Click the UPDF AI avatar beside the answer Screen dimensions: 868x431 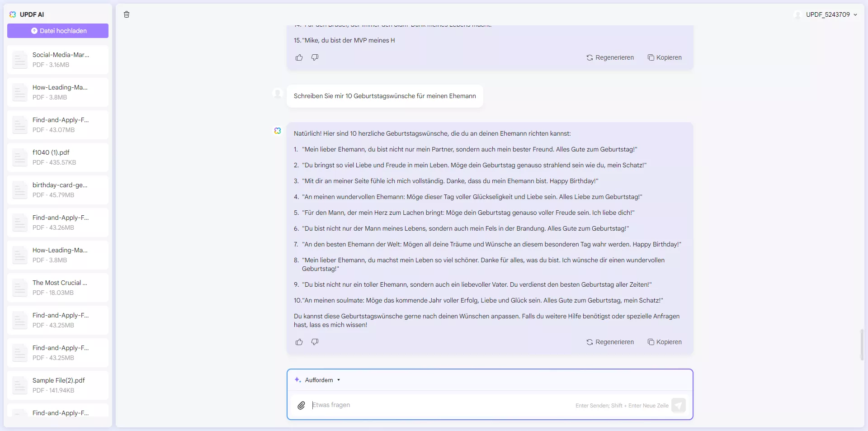(278, 131)
